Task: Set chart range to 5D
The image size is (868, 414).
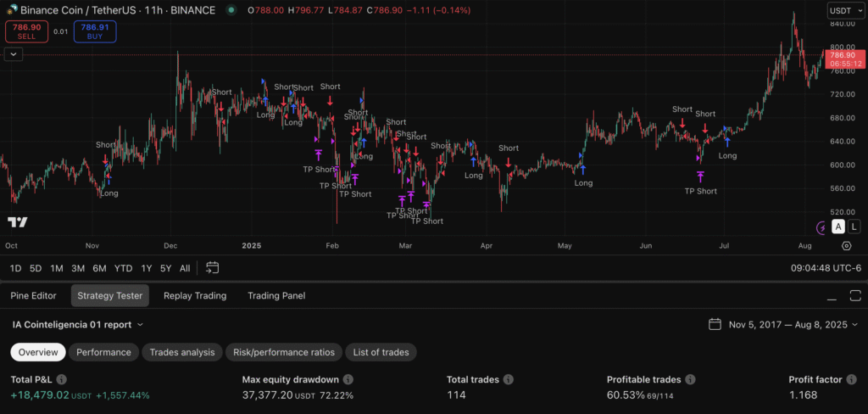Action: (36, 268)
